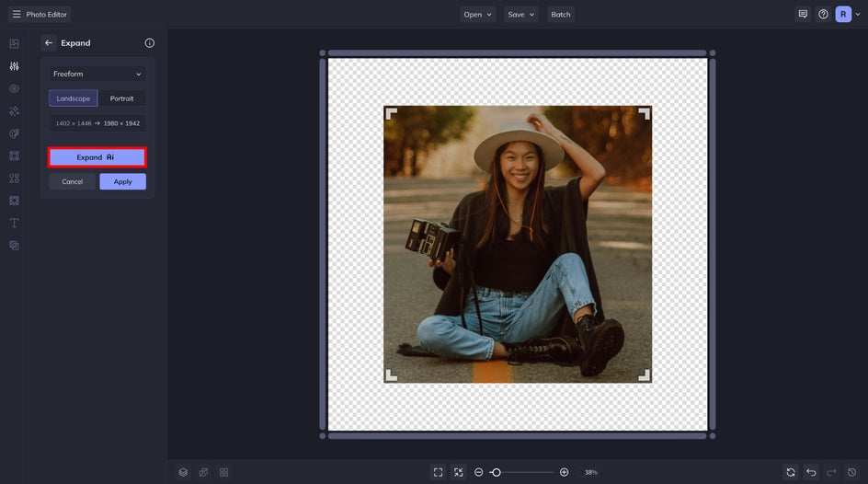The height and width of the screenshot is (484, 868).
Task: Select the Portrait orientation option
Action: coord(121,98)
